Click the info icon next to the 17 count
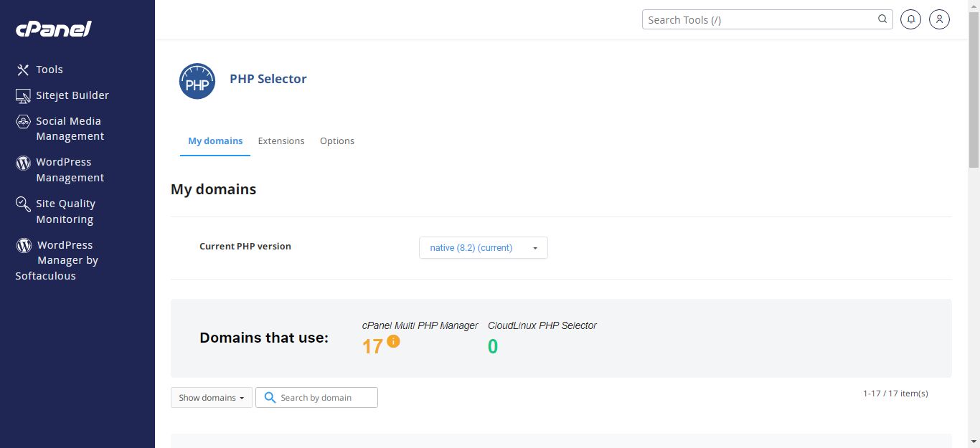980x448 pixels. pyautogui.click(x=392, y=342)
